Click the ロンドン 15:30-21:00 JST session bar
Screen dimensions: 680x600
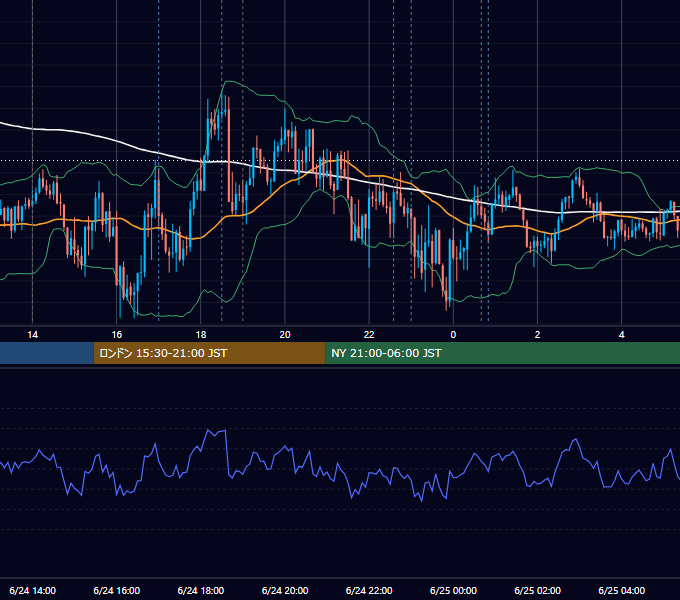coord(209,353)
